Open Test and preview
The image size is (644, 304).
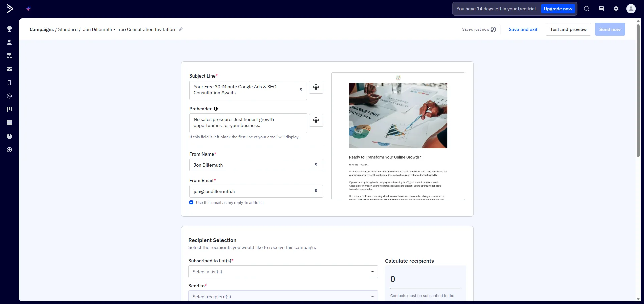pyautogui.click(x=568, y=29)
